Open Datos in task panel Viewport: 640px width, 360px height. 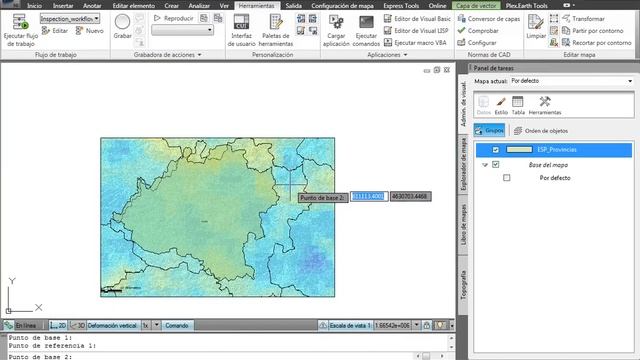484,105
